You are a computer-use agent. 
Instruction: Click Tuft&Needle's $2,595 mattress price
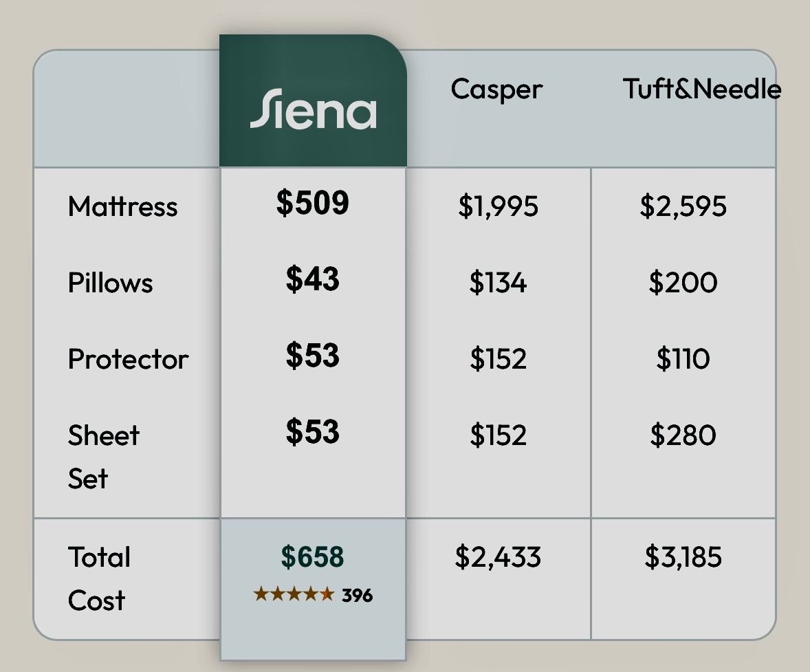(683, 206)
